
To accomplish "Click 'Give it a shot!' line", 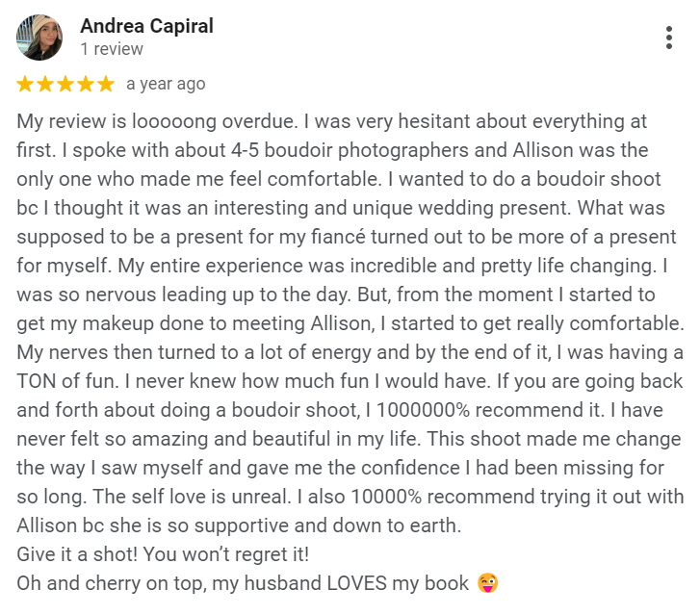I will (x=77, y=554).
